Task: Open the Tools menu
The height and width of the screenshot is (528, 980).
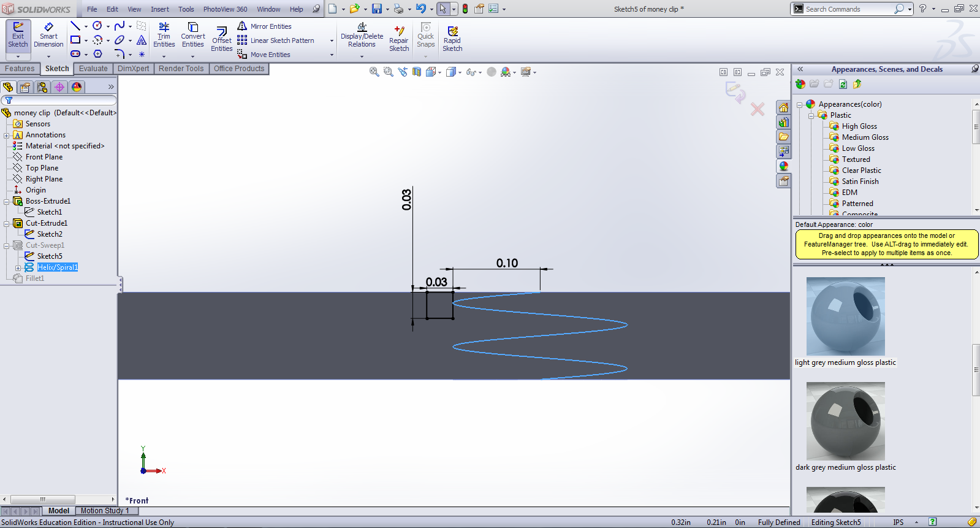Action: [x=186, y=9]
